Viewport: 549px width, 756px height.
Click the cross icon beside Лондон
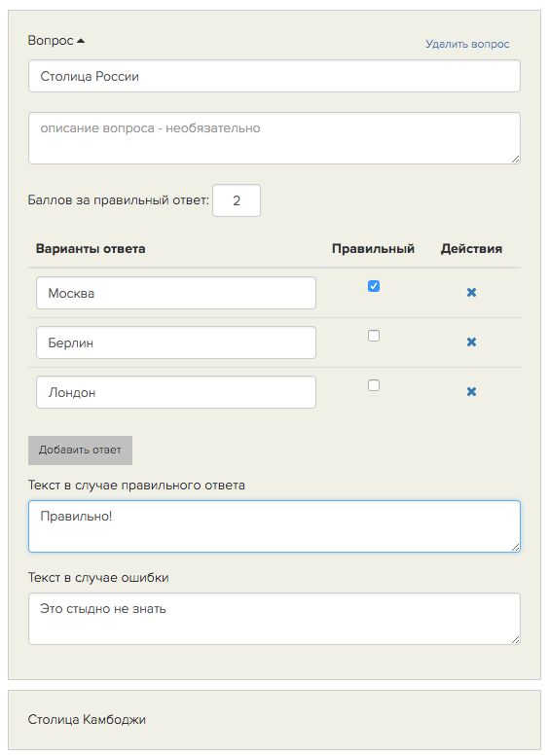(471, 391)
